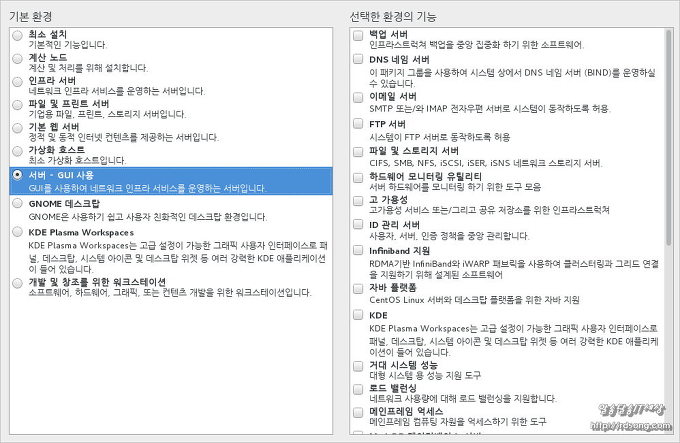Toggle the 고 가용성 checkbox
Viewport: 680px width, 443px height.
click(x=358, y=201)
